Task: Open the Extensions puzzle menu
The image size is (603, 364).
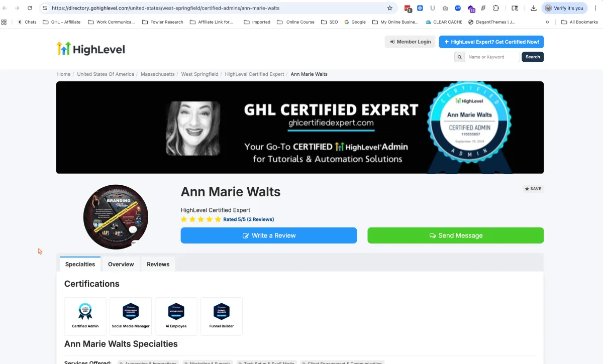Action: pos(496,8)
